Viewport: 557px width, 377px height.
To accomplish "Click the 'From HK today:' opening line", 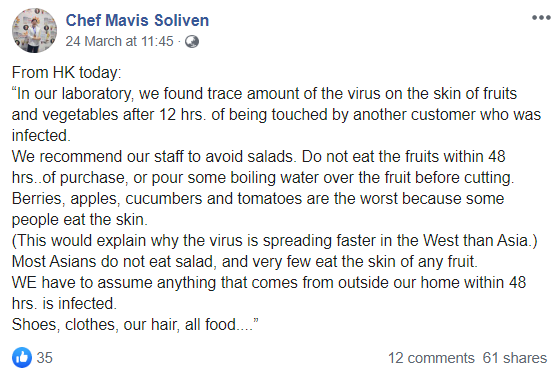I will [x=66, y=72].
